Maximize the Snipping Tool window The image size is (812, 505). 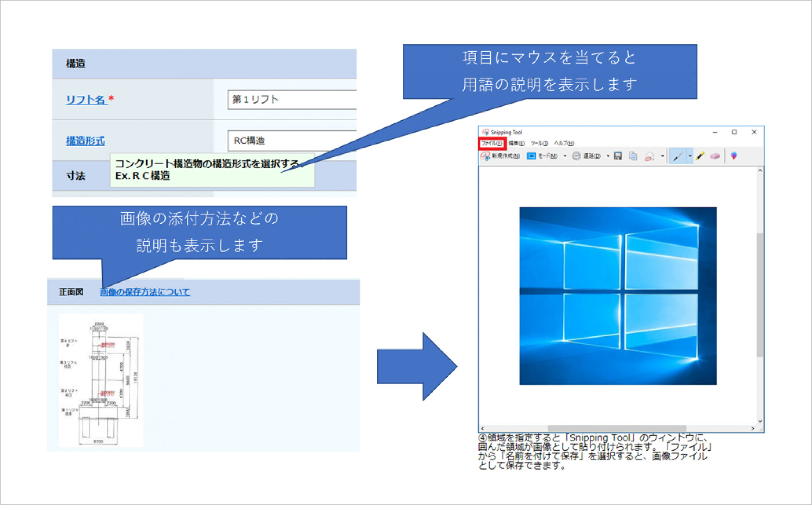(x=734, y=132)
